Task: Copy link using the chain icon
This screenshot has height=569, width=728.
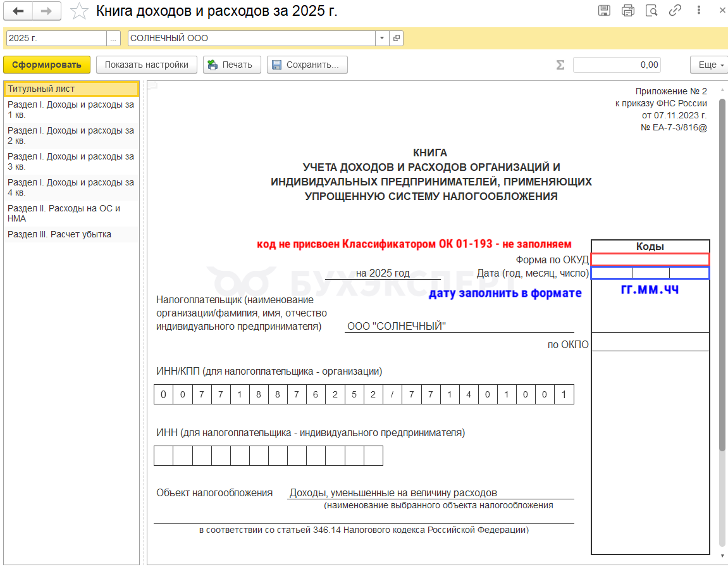Action: tap(675, 11)
